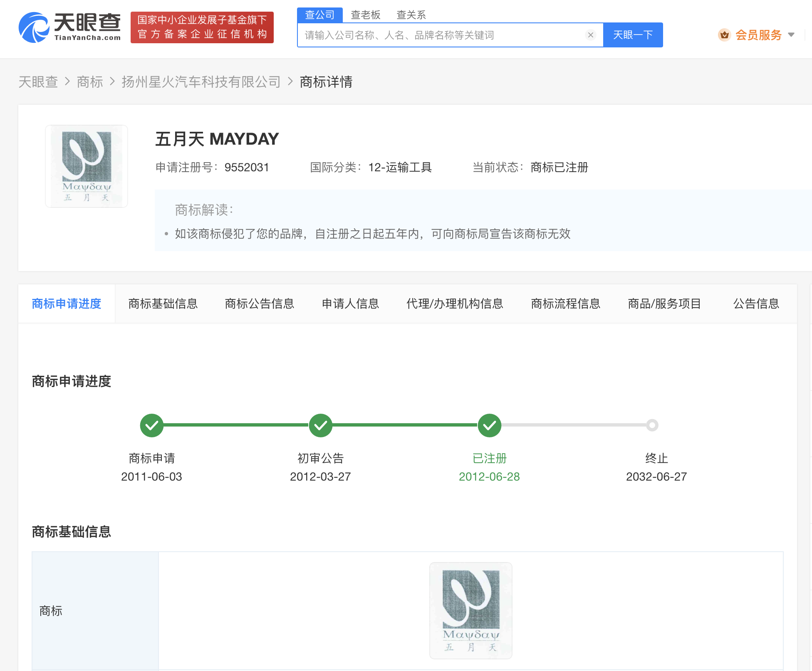
Task: Click the 商标详情 breadcrumb text
Action: [x=326, y=82]
